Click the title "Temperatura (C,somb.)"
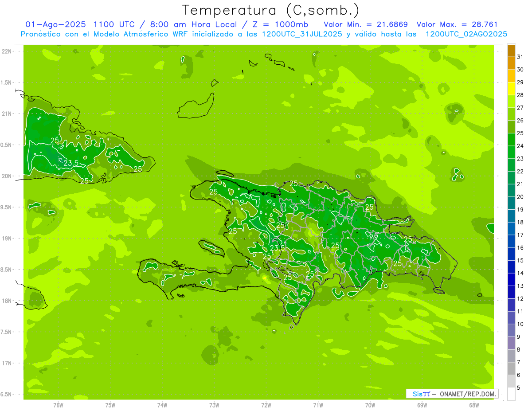Screen dimensions: 532x411 pyautogui.click(x=271, y=10)
